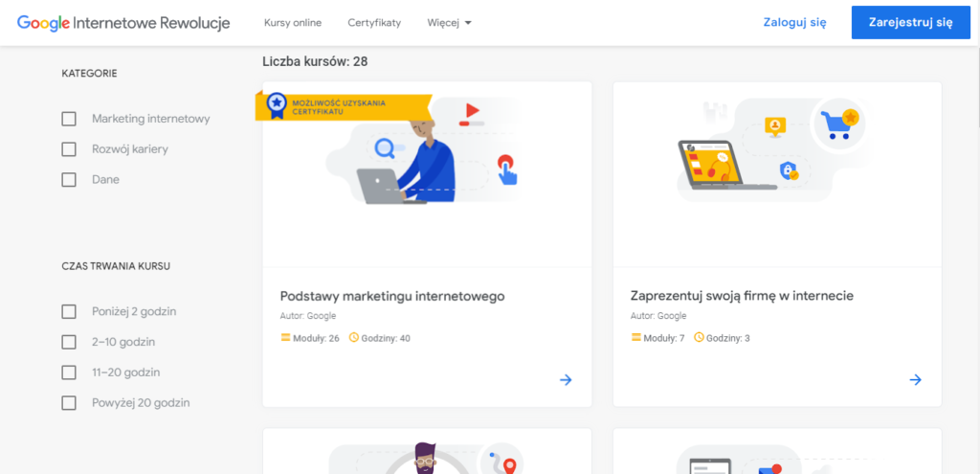Open the partially visible card with envelope illustration
This screenshot has width=980, height=474.
[x=777, y=451]
